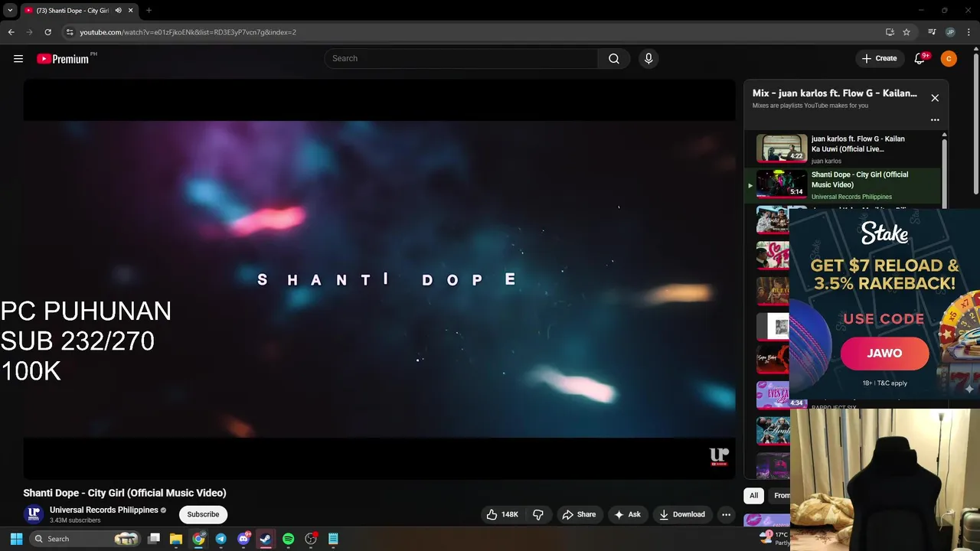Open Telegram from taskbar
This screenshot has width=980, height=551.
click(220, 539)
